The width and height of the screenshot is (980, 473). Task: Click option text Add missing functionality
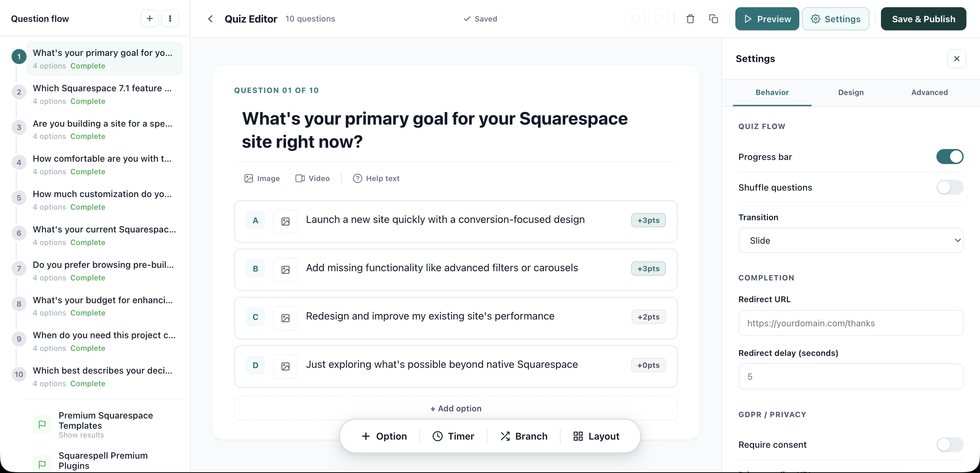pyautogui.click(x=442, y=268)
